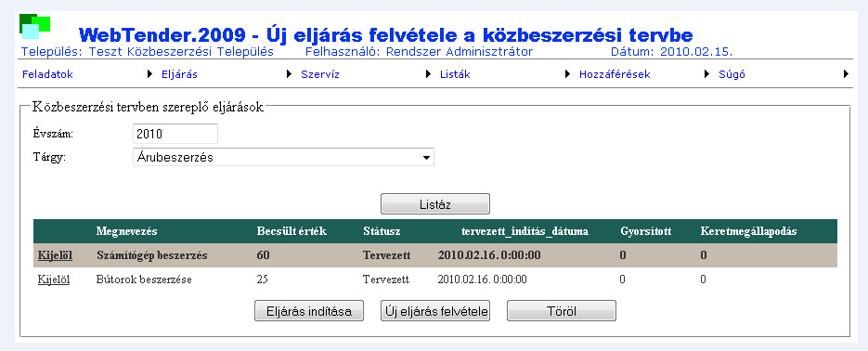Click the estimated value 60 cell
This screenshot has height=351, width=868.
click(263, 255)
